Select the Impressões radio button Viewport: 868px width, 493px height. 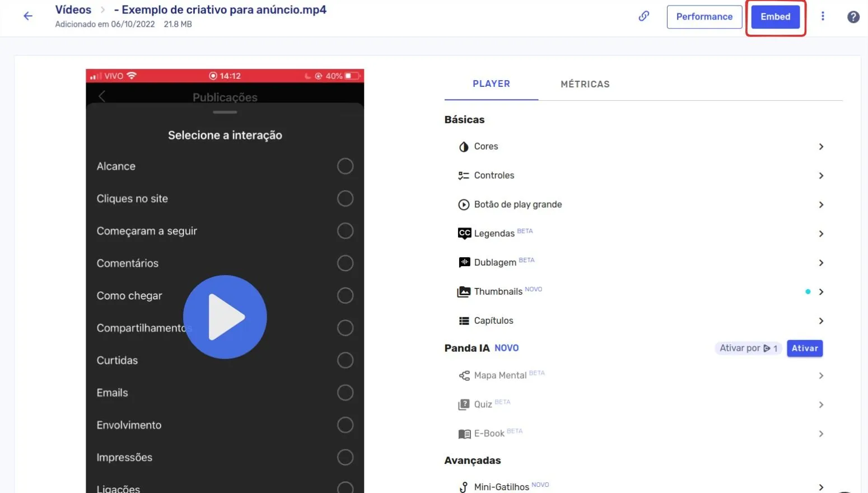tap(346, 458)
